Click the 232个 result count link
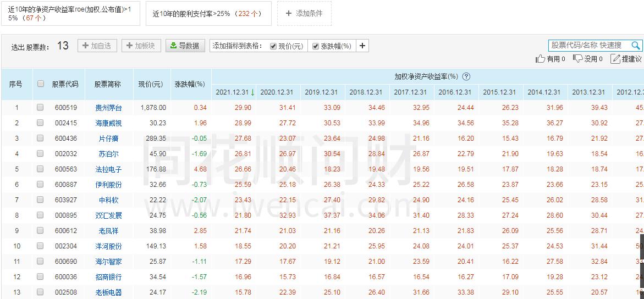This screenshot has height=299, width=644. click(248, 14)
